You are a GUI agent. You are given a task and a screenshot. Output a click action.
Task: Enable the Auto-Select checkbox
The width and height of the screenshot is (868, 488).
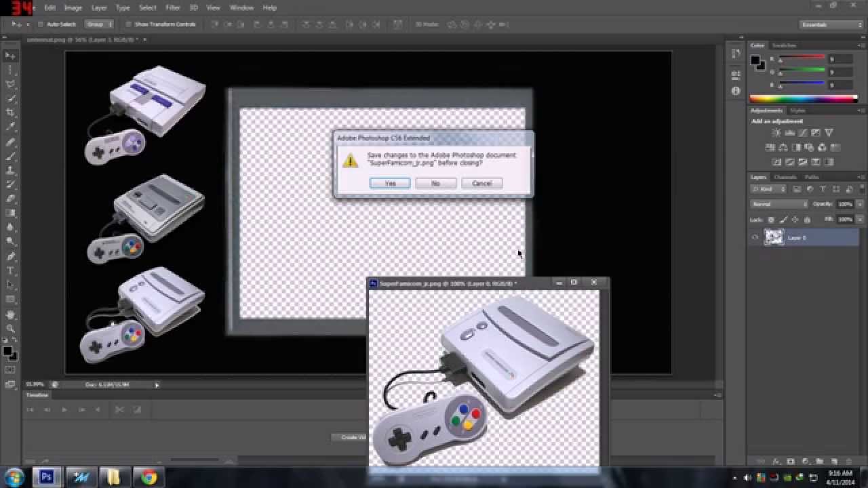point(41,24)
